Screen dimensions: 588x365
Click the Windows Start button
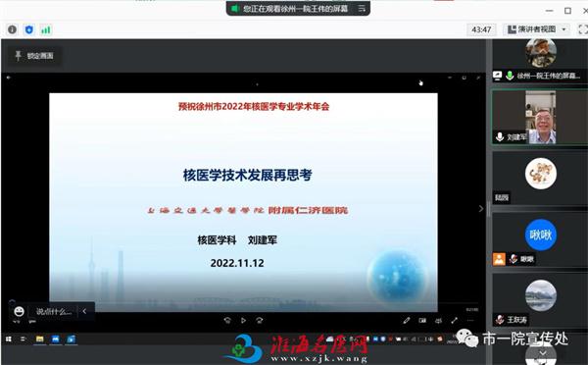point(8,339)
